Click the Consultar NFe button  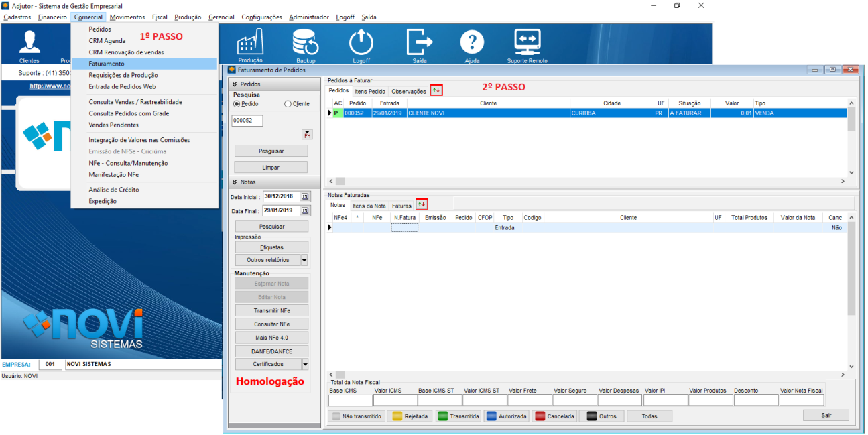click(x=271, y=324)
